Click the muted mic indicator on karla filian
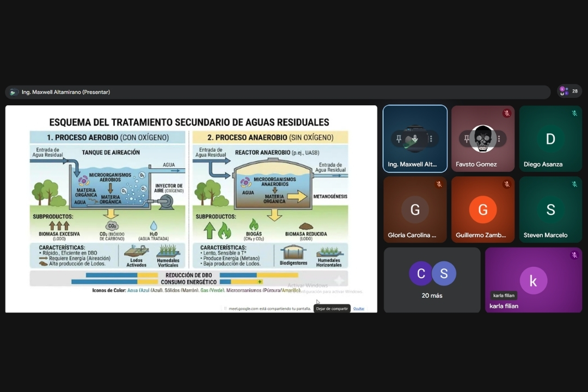The width and height of the screenshot is (588, 392). 574,255
